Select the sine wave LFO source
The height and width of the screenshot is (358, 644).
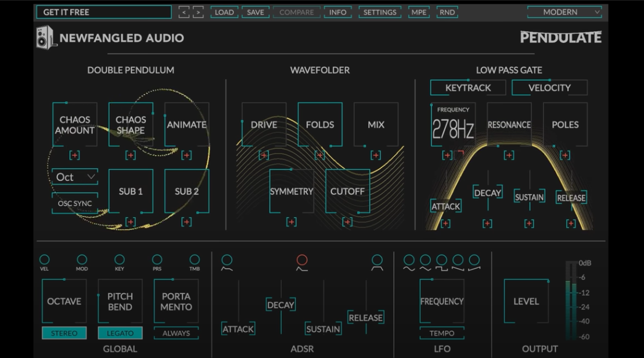[x=409, y=260]
